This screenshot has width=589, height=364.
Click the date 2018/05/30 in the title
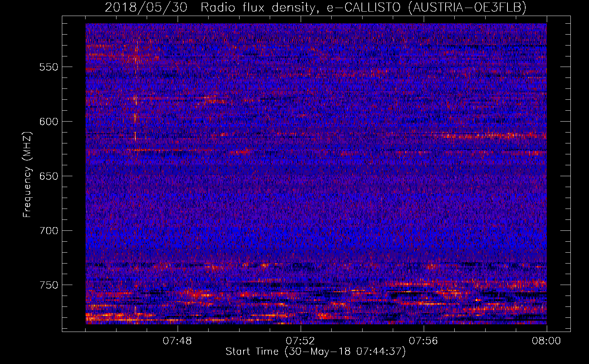[146, 8]
